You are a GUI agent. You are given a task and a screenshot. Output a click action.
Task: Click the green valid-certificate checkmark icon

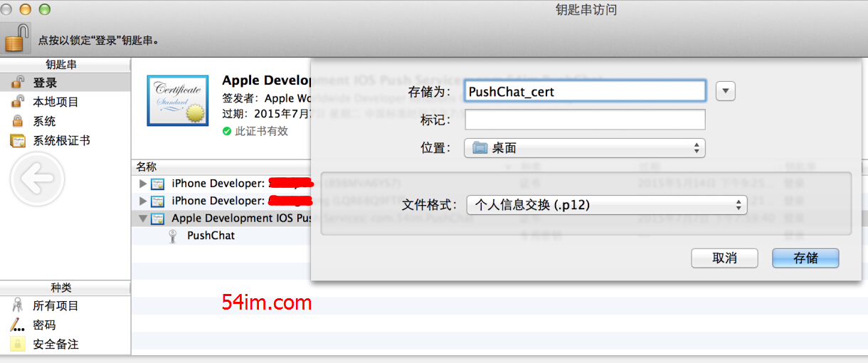(227, 131)
